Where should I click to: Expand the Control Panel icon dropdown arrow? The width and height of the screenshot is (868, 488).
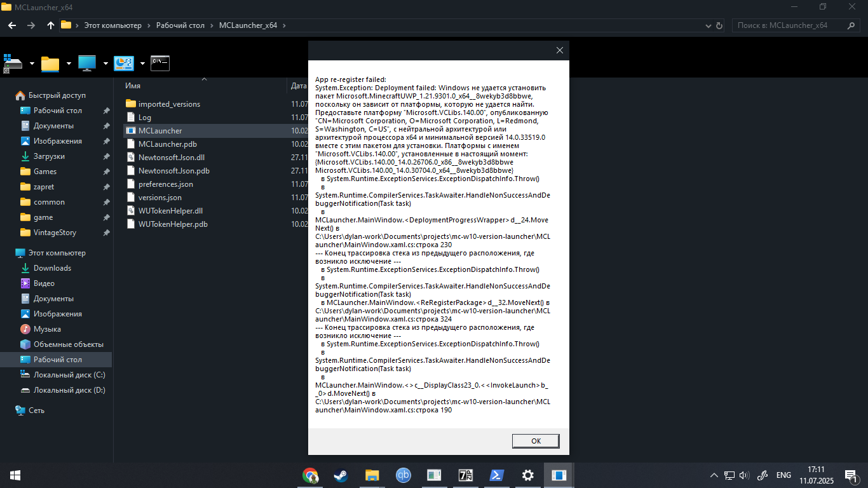tap(142, 64)
